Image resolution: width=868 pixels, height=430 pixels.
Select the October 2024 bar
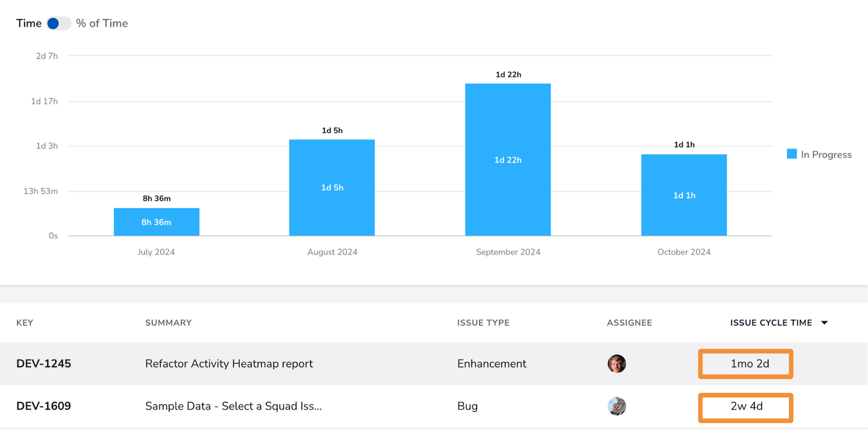click(684, 195)
